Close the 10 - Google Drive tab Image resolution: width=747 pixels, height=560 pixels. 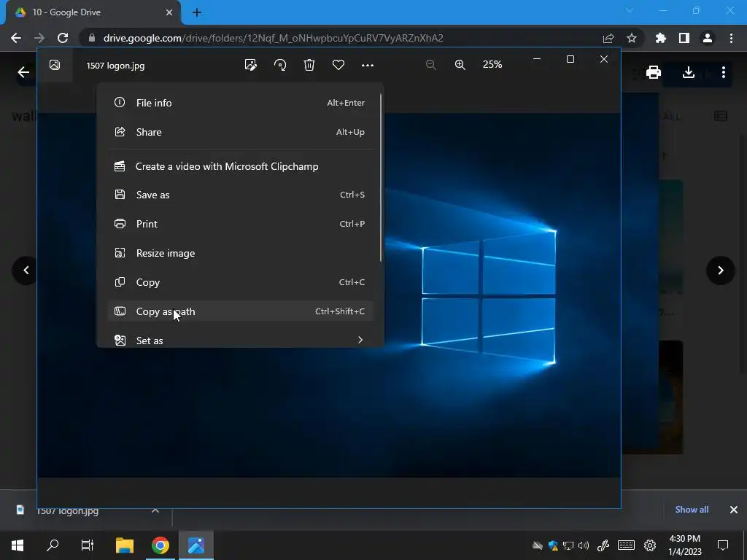169,12
